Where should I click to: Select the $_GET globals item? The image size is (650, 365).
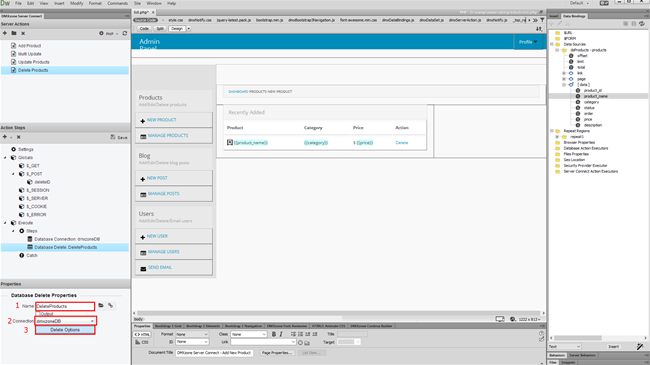33,165
